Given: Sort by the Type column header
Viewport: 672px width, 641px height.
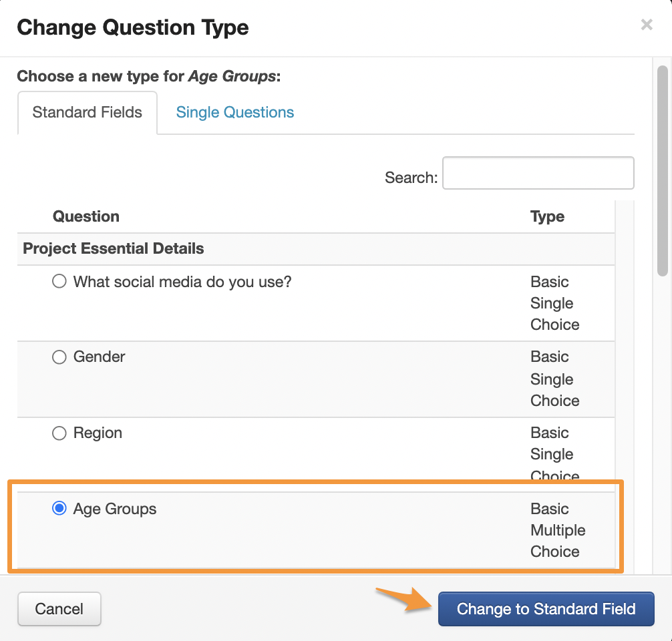Looking at the screenshot, I should point(547,216).
